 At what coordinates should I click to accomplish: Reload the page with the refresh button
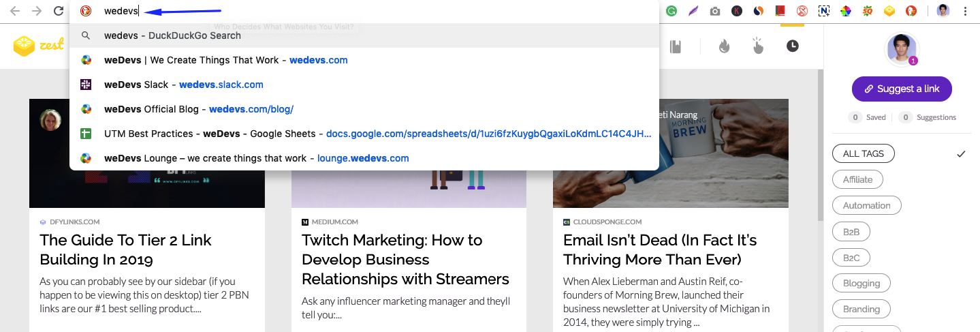pos(59,11)
